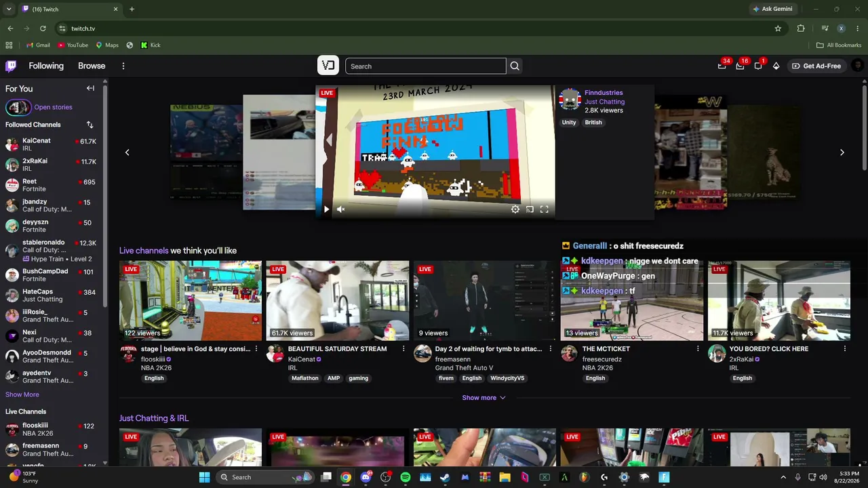Open a new Chrome tab

[x=132, y=9]
